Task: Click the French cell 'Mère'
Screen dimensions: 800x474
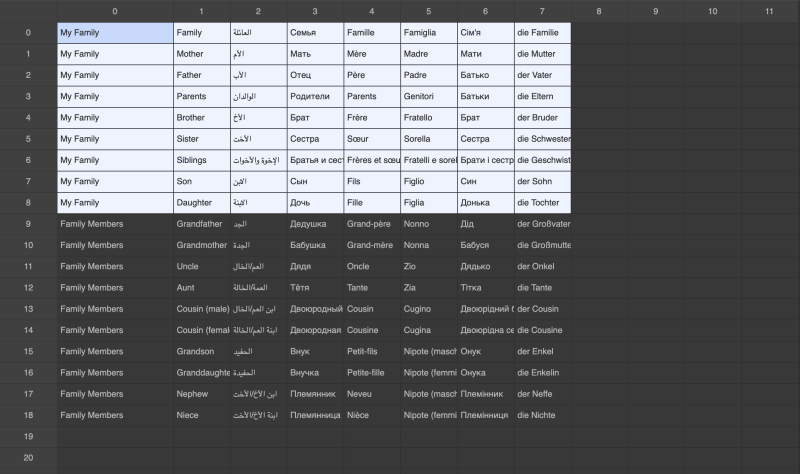Action: tap(372, 54)
